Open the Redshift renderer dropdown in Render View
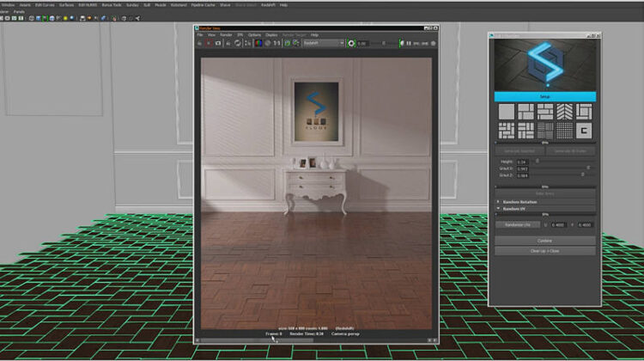Viewport: 644px width, 361px height. 324,43
